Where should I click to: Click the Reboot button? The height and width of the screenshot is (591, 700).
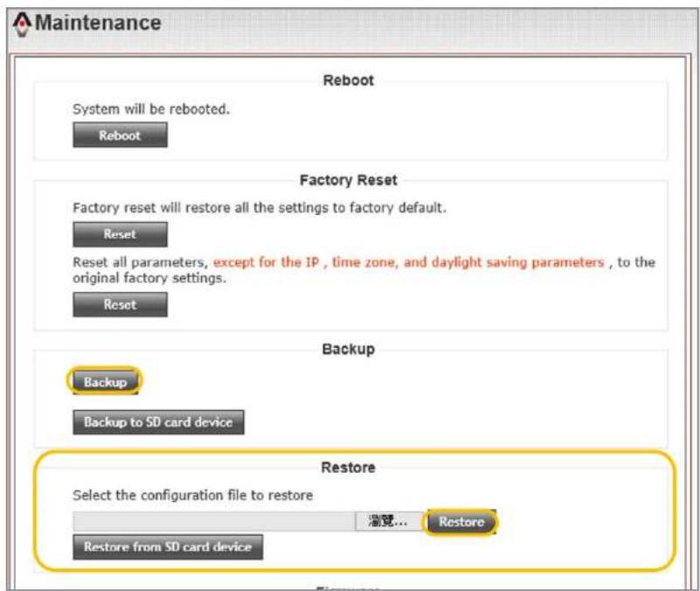120,135
